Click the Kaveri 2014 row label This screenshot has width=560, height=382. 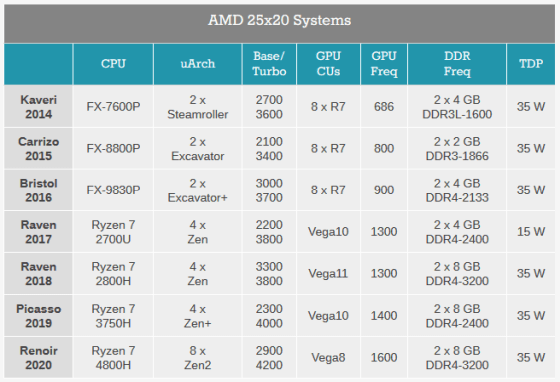38,107
